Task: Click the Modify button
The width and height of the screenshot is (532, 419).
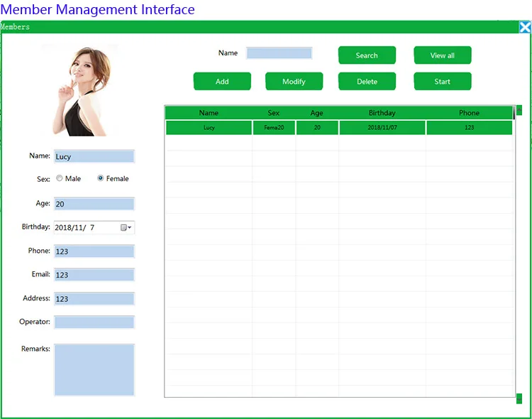Action: tap(294, 82)
